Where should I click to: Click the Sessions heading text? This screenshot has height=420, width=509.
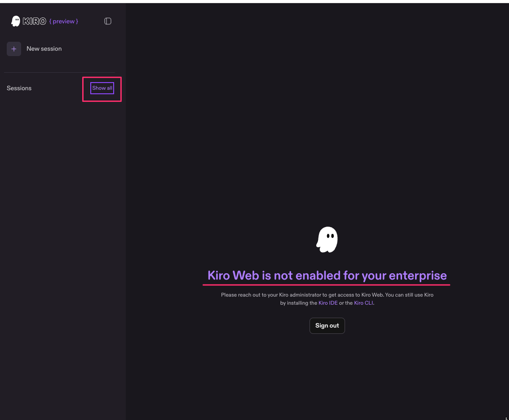[x=19, y=88]
